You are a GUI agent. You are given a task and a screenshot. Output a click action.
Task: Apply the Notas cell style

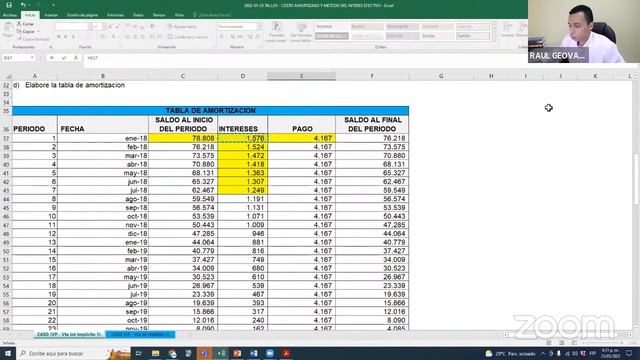[x=437, y=36]
